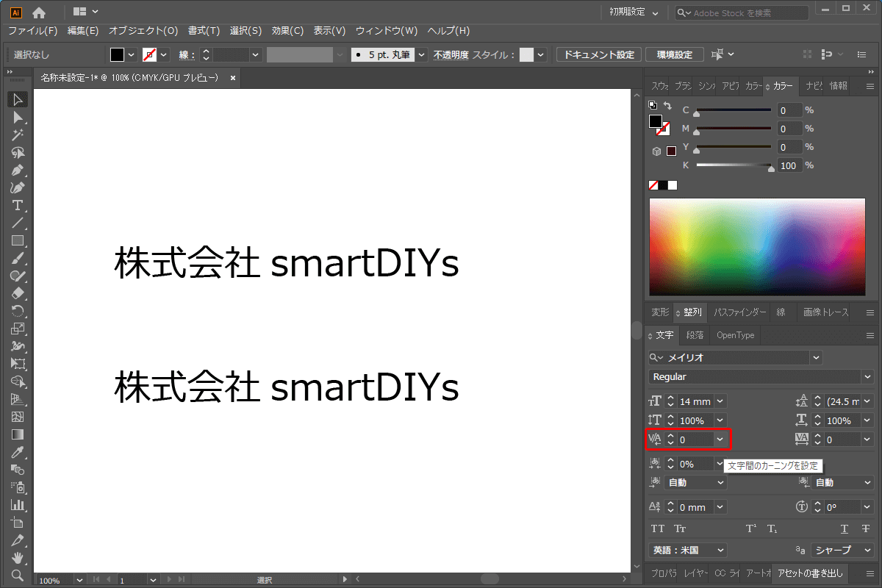The height and width of the screenshot is (588, 882).
Task: Select the Type tool
Action: point(18,205)
